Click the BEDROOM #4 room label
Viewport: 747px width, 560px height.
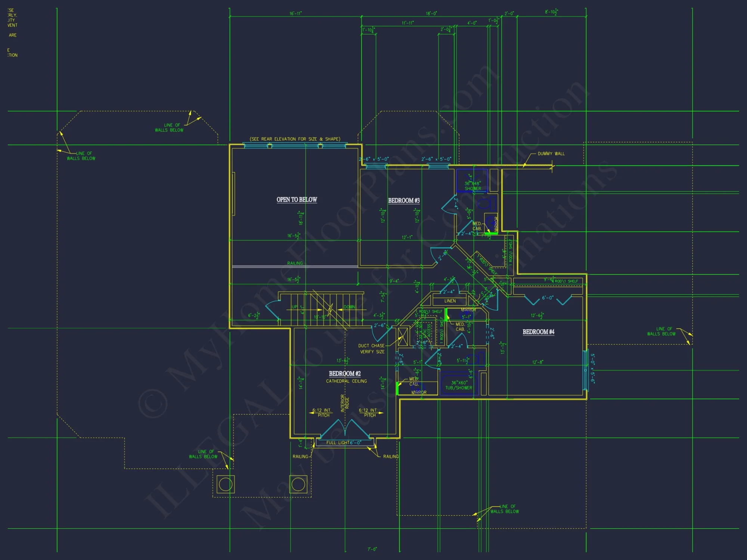(x=538, y=332)
